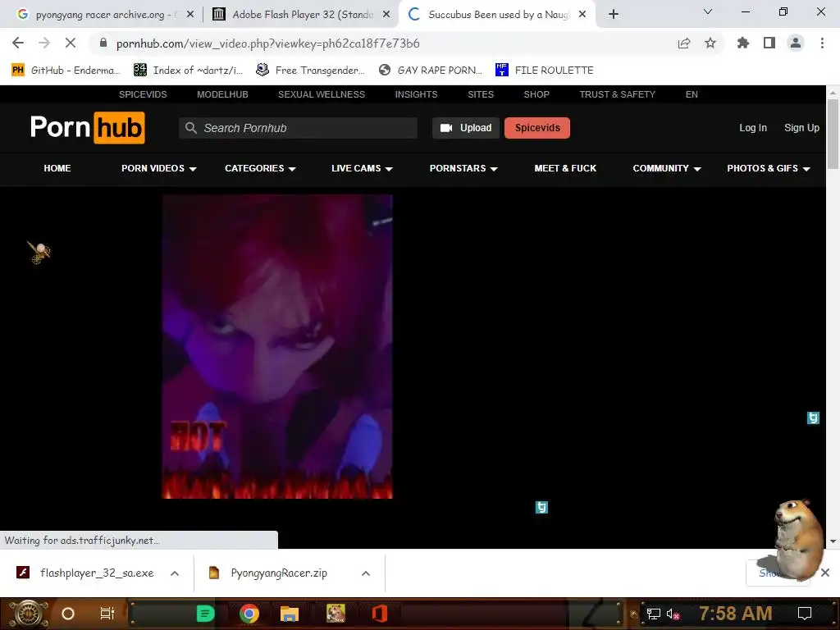Go to the HOME nav item

coord(57,168)
